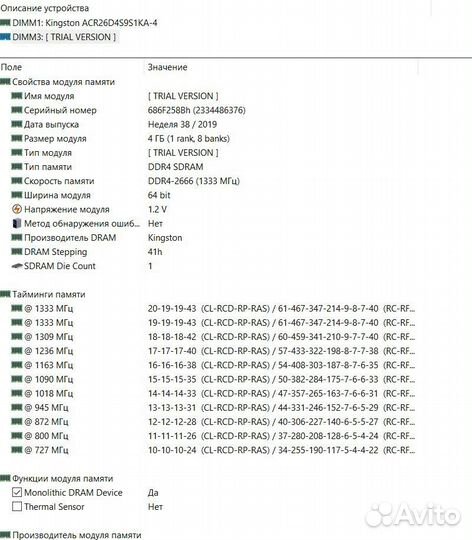
Task: Toggle the Monolithic DRAM Device checkbox
Action: pos(17,492)
